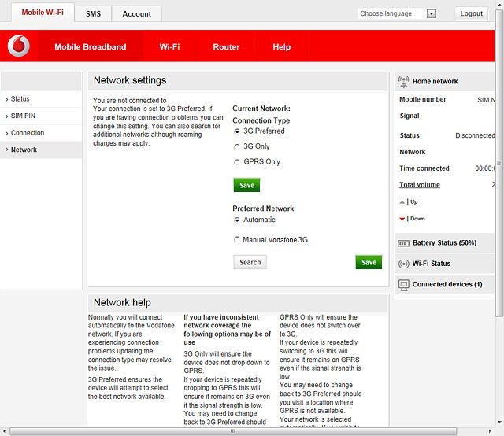
Task: Save the Connection Type setting
Action: coord(246,185)
